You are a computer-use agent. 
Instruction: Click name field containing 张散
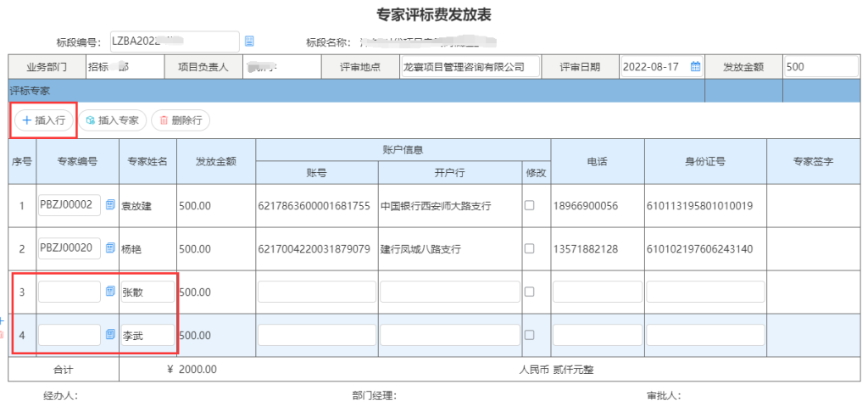pos(147,292)
